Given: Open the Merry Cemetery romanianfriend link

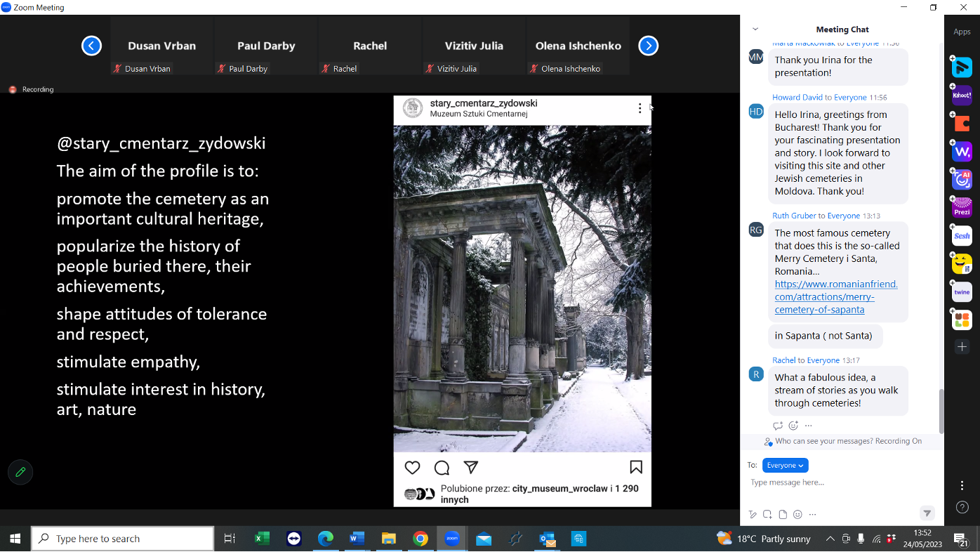Looking at the screenshot, I should (835, 296).
